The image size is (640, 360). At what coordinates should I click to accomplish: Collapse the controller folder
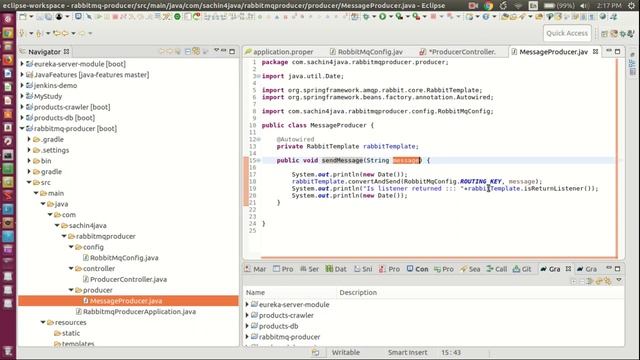(x=71, y=269)
